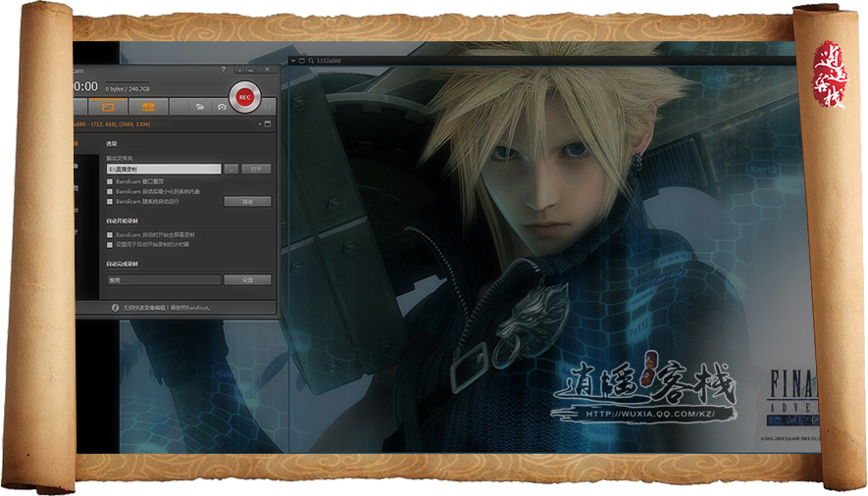This screenshot has width=868, height=496.
Task: Click the '0 bytes / 240.7GB' storage text
Action: [x=128, y=89]
